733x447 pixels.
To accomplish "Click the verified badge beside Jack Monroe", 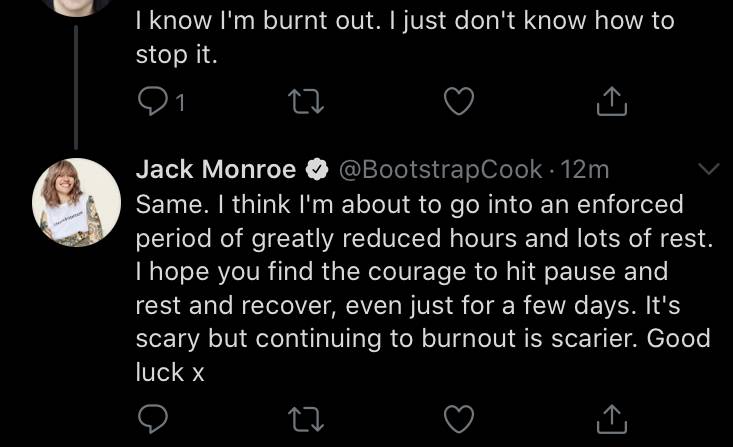I will pyautogui.click(x=317, y=169).
